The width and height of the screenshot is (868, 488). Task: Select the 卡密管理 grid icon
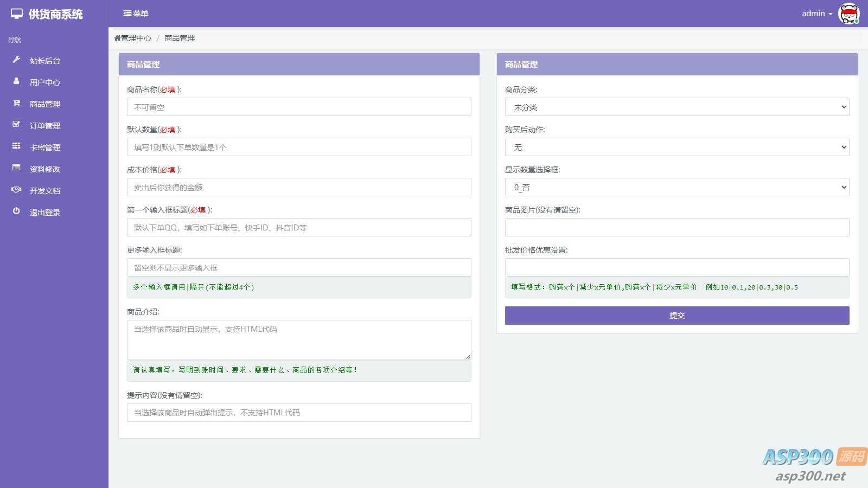tap(16, 147)
